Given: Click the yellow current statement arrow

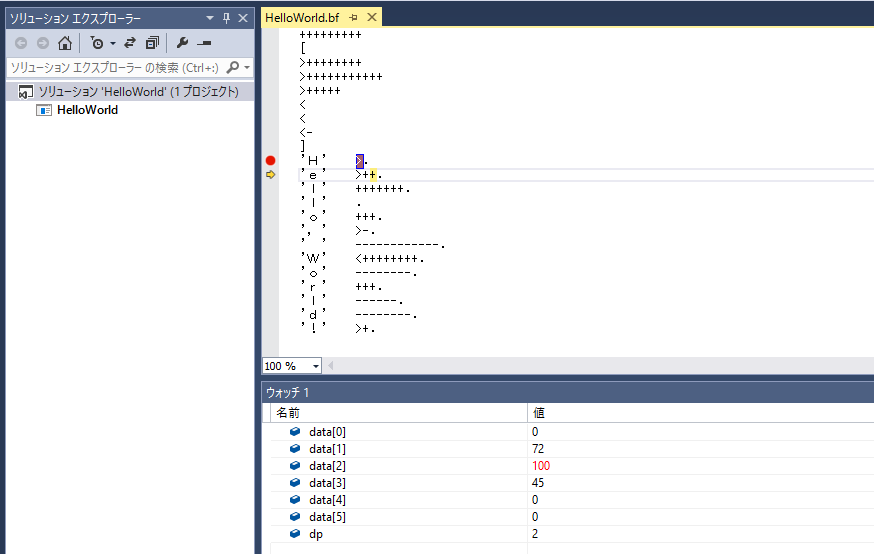Looking at the screenshot, I should (270, 174).
